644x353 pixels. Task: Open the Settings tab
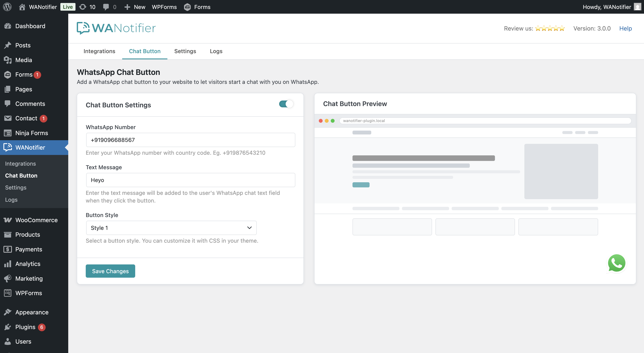185,51
